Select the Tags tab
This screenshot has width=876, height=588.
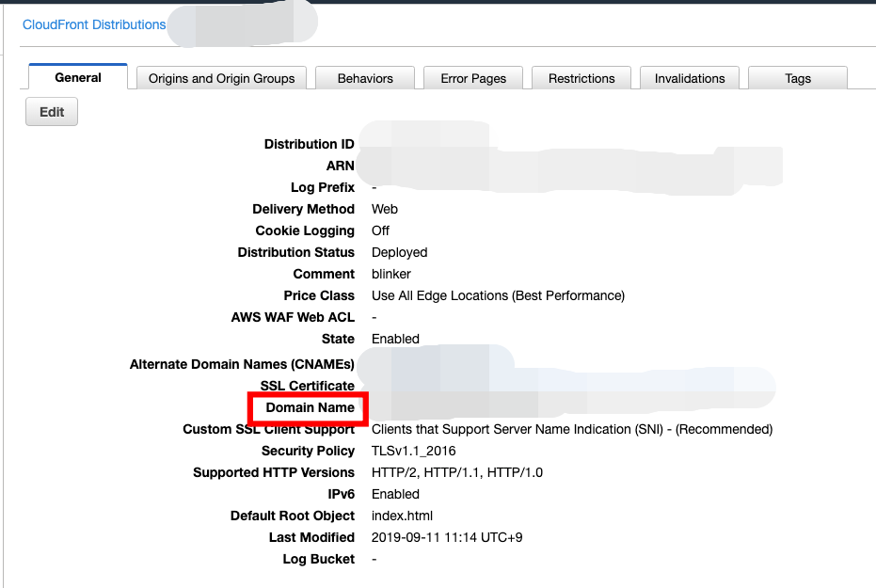point(798,78)
